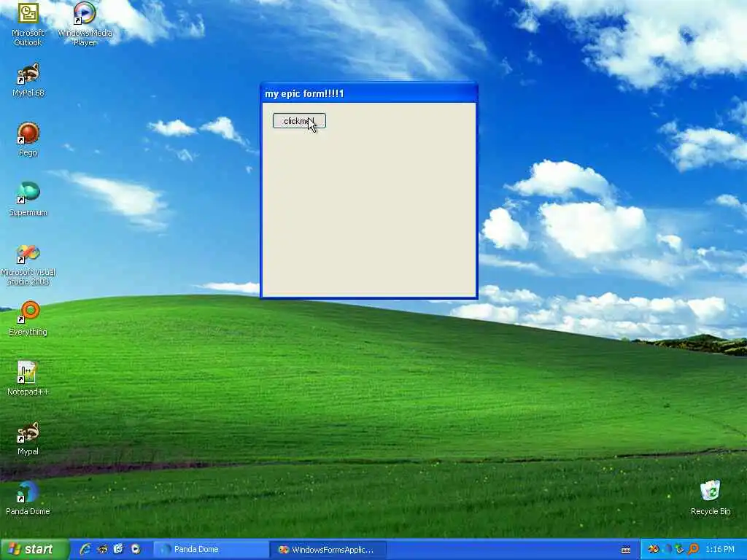Click the Outlook Express Quick Launch icon
747x560 pixels.
click(119, 549)
